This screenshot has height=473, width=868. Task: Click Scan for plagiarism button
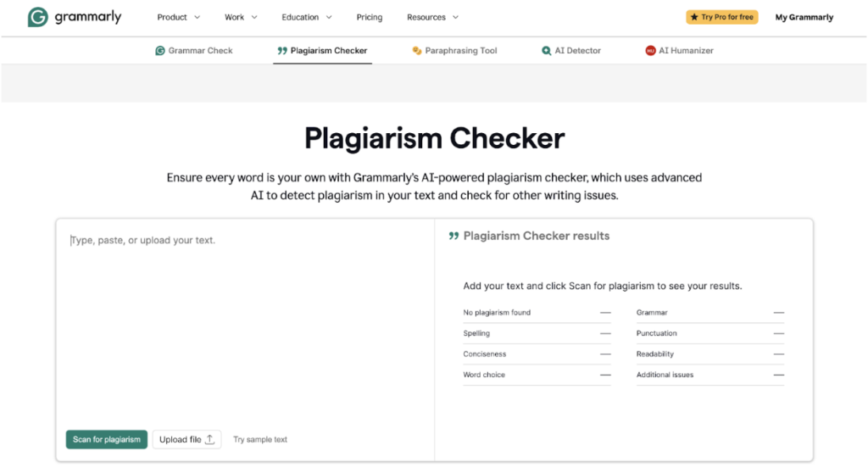(x=107, y=439)
